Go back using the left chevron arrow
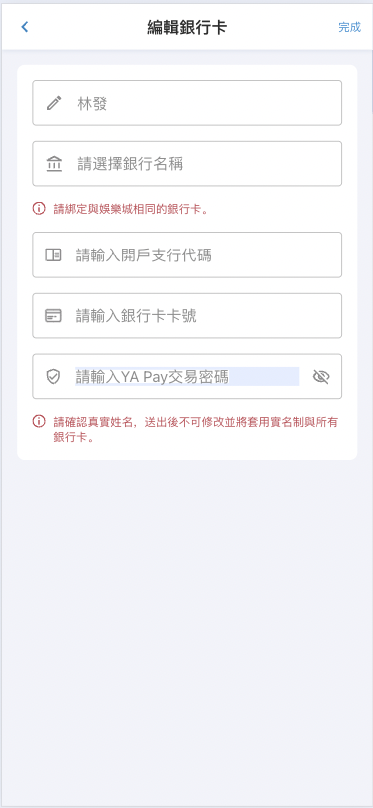This screenshot has width=373, height=808. 24,27
